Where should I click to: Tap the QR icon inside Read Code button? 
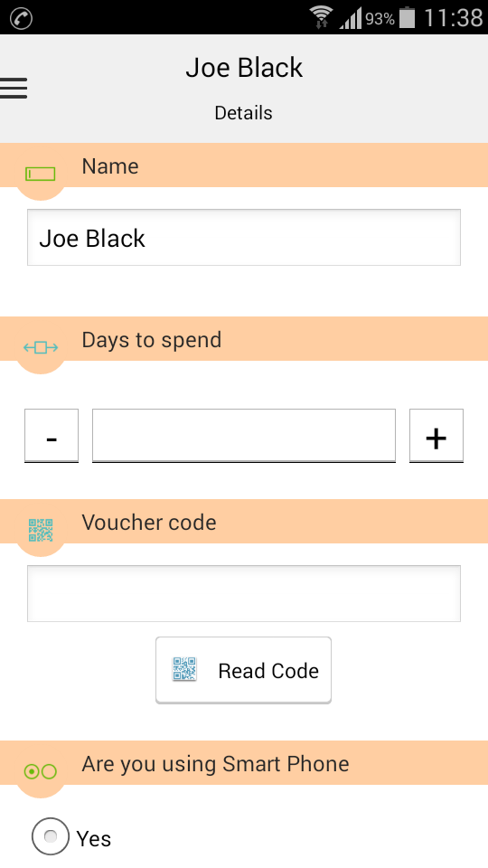coord(184,669)
